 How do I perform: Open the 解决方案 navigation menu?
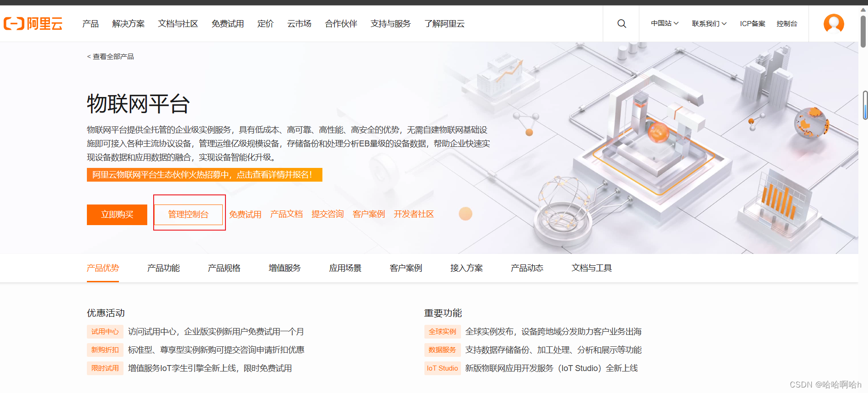(128, 23)
